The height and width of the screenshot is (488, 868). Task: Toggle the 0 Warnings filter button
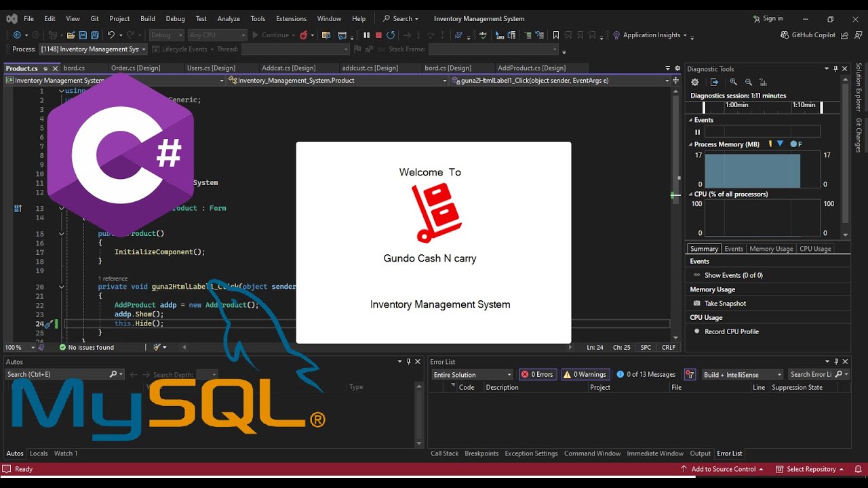(585, 374)
